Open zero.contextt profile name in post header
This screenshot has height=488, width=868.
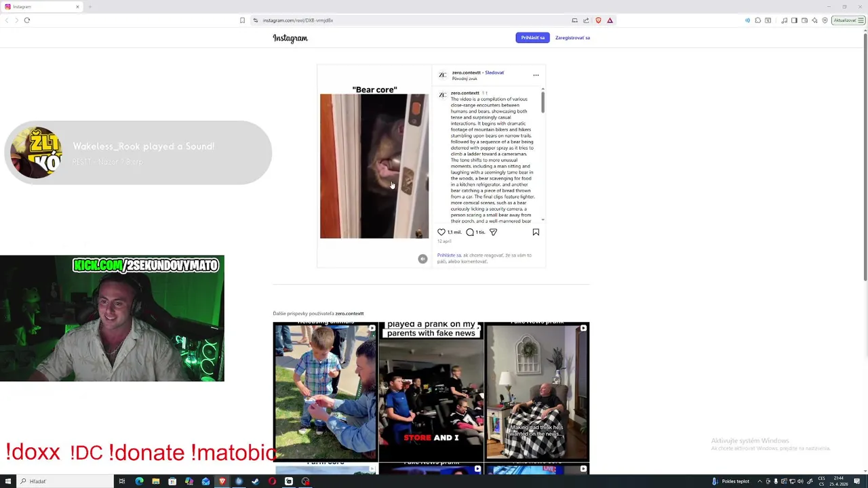pos(467,73)
